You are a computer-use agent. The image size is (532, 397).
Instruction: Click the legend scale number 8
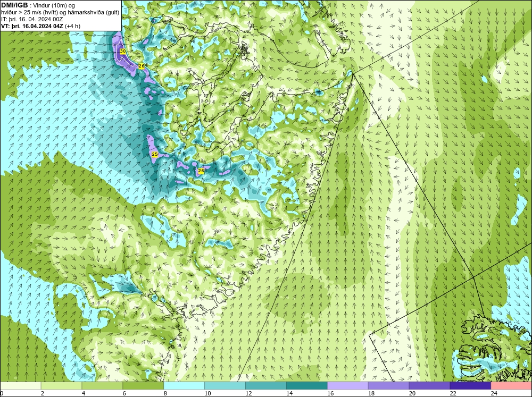tap(165, 393)
